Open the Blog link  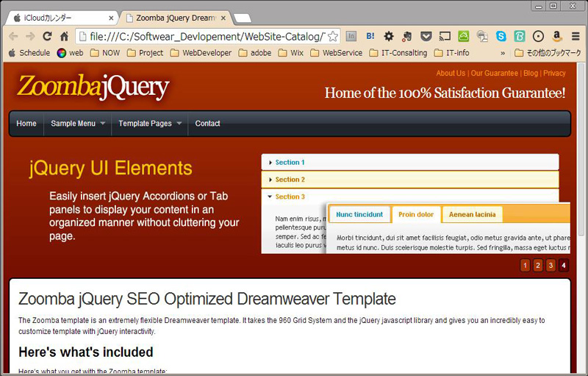pos(530,73)
